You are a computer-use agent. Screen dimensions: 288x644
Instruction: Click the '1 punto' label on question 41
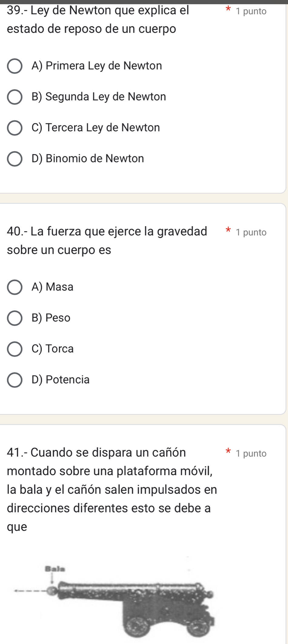[x=251, y=454]
